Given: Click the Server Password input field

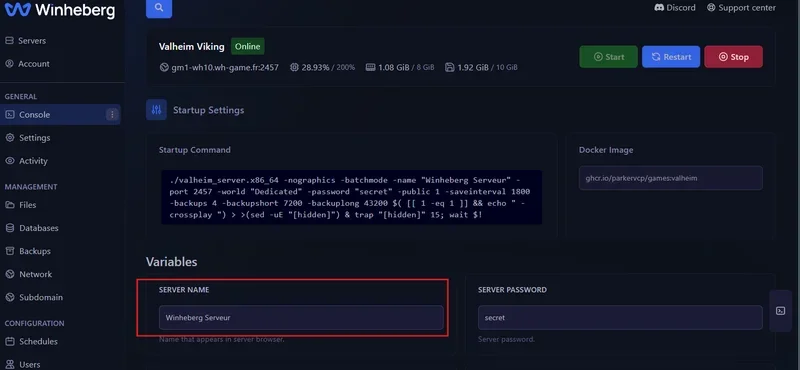Looking at the screenshot, I should pyautogui.click(x=620, y=317).
